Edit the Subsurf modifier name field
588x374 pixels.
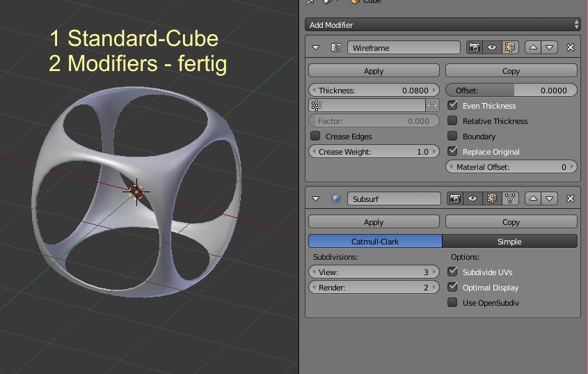(394, 198)
